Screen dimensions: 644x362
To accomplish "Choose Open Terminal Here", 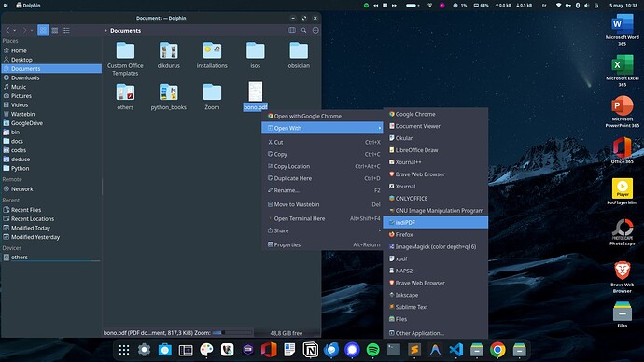I will click(322, 218).
